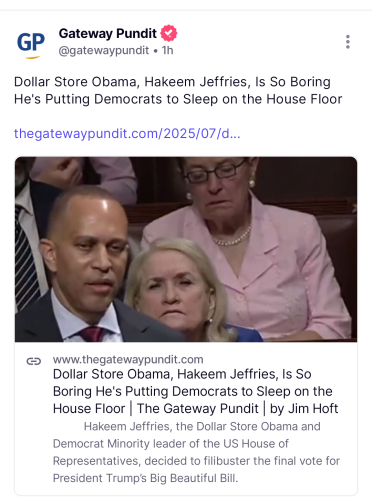The height and width of the screenshot is (500, 372).
Task: Click 'President Trump's Big Beautiful Bill' text
Action: coord(145,478)
